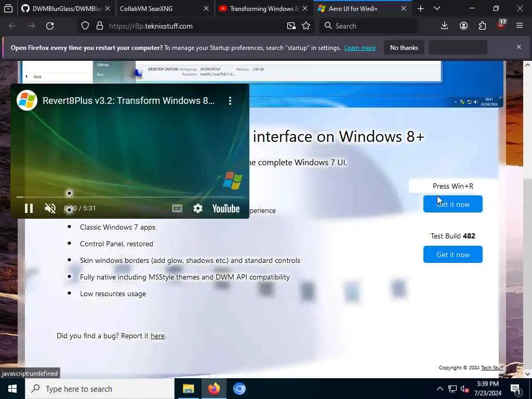Open the uBlock extension icon with badge 17

point(501,26)
